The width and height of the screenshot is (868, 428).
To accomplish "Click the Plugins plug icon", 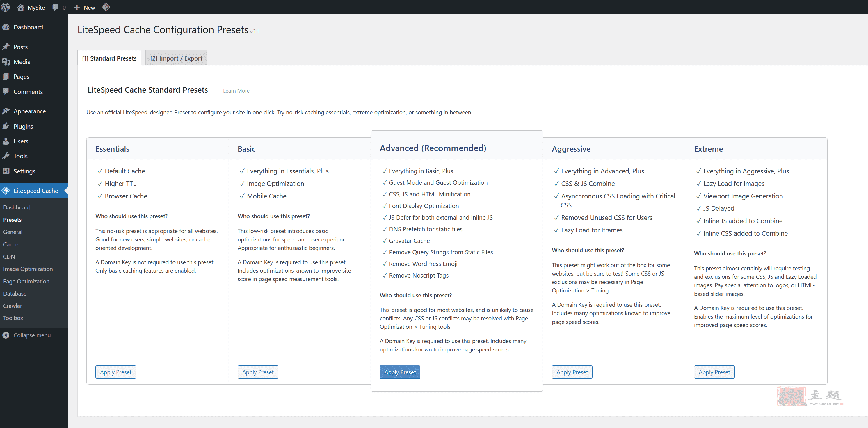I will pos(6,126).
